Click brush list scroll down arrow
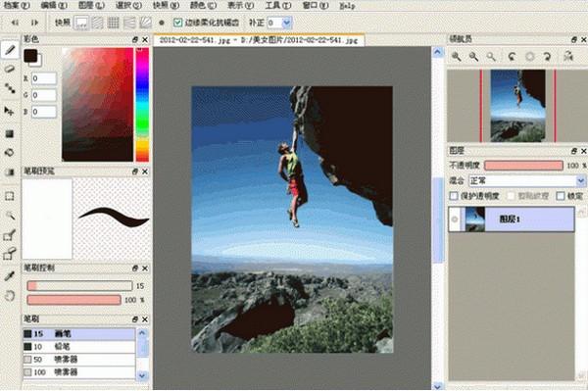 point(142,375)
